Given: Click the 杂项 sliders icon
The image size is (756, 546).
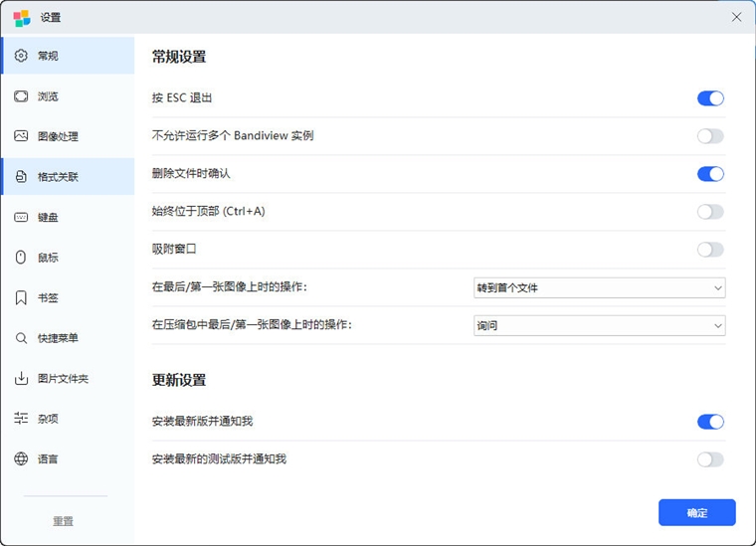Looking at the screenshot, I should click(x=21, y=419).
